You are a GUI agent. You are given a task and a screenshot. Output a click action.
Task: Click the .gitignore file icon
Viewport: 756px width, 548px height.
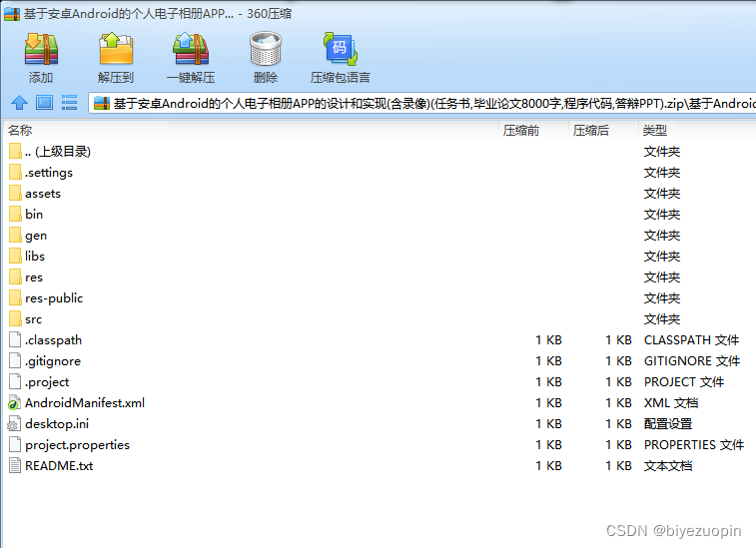[x=15, y=361]
